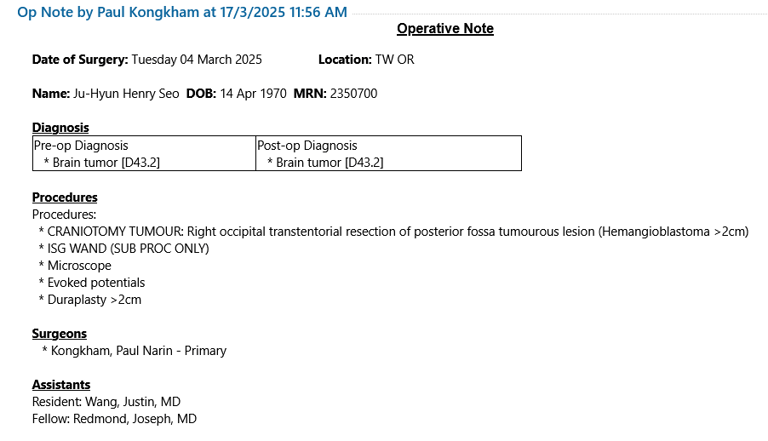Select the Location TW OR text
Image resolution: width=768 pixels, height=441 pixels.
click(366, 60)
